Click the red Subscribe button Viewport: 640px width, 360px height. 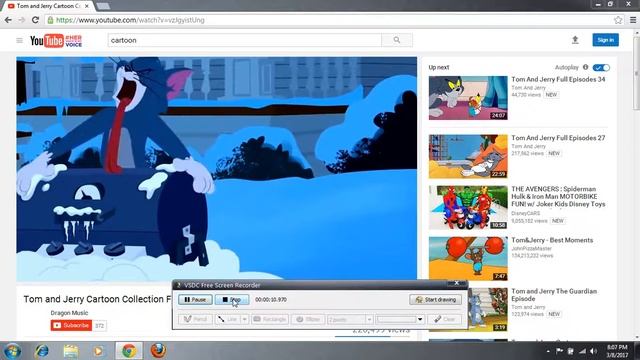click(71, 325)
